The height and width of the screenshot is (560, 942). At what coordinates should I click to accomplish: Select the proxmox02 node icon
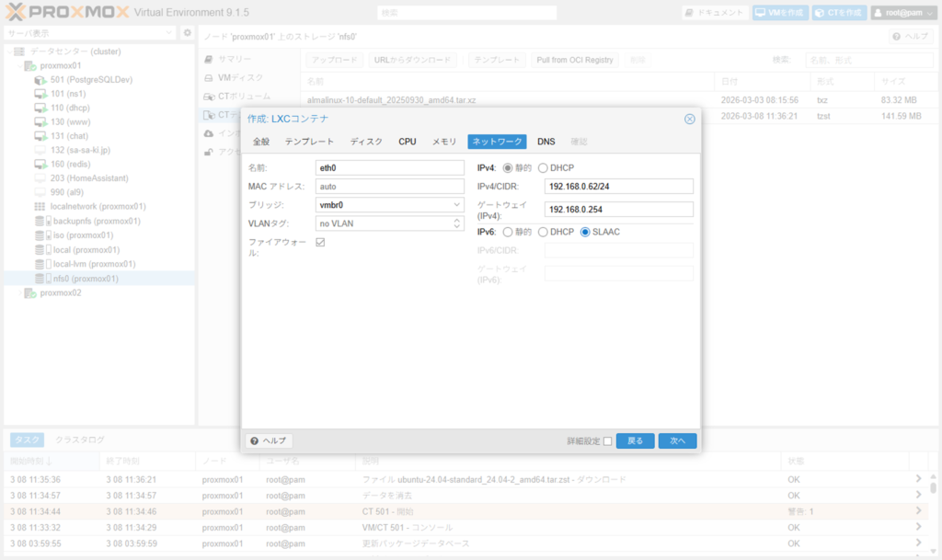(x=29, y=293)
